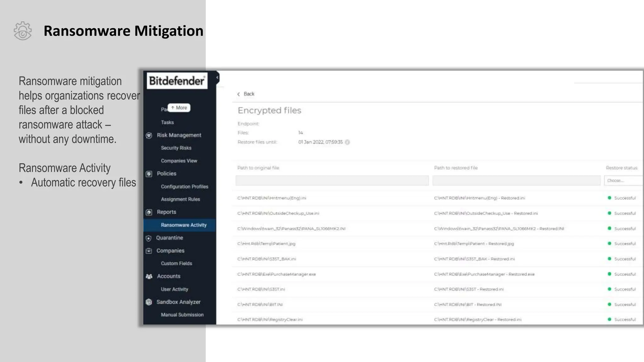Click restored path OutsideCheckup_Use - Restored.ini
Image resolution: width=644 pixels, height=362 pixels.
coord(486,213)
